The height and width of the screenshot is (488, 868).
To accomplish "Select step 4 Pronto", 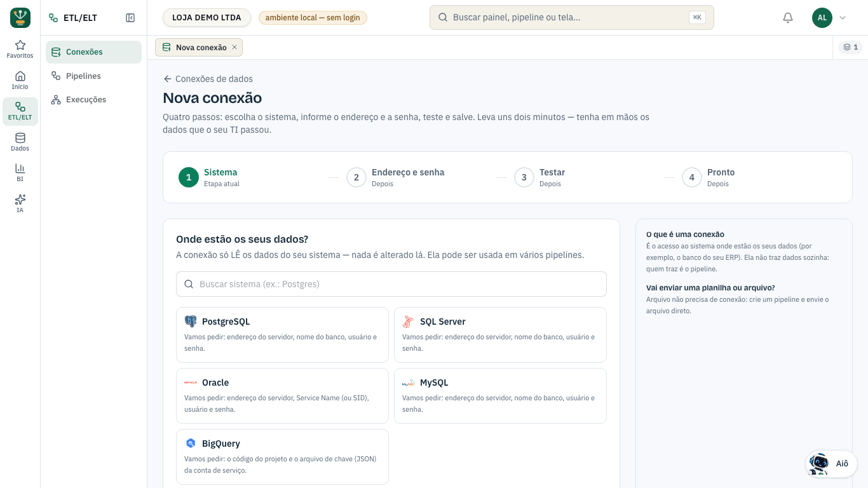I will 709,177.
